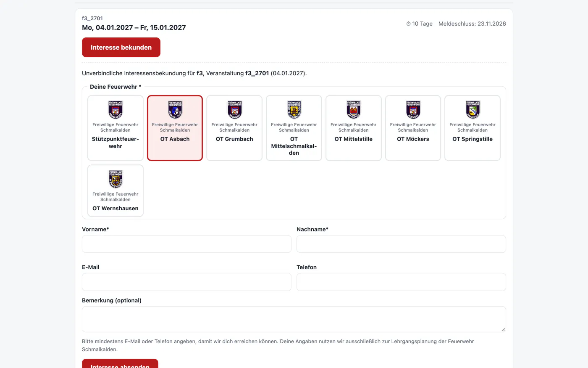Click the Stützpunktfeuerwehr crest icon
Screen dimensions: 588x368
pyautogui.click(x=115, y=110)
